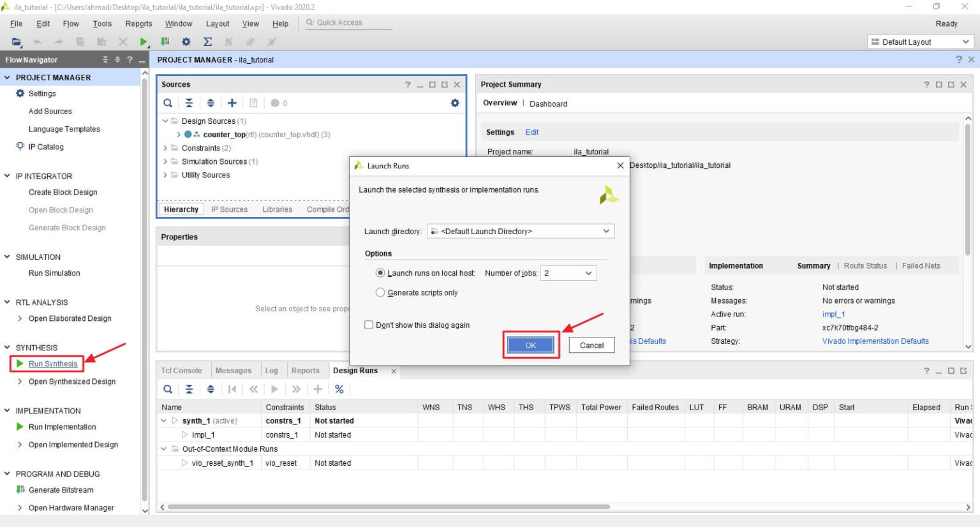Run synthesis using the green play toolbar icon
Image resolution: width=980 pixels, height=527 pixels.
click(x=142, y=41)
